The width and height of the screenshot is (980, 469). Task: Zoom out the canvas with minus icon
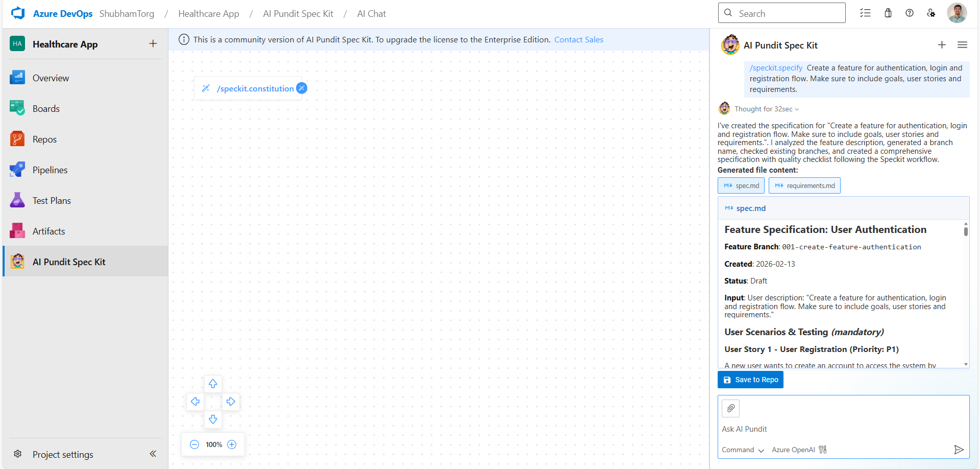[194, 444]
